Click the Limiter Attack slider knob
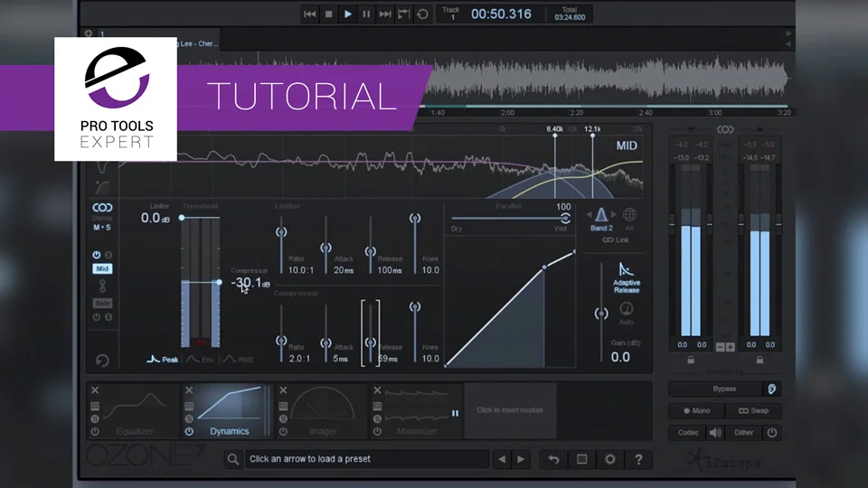Screen dimensions: 868x488 (326, 248)
